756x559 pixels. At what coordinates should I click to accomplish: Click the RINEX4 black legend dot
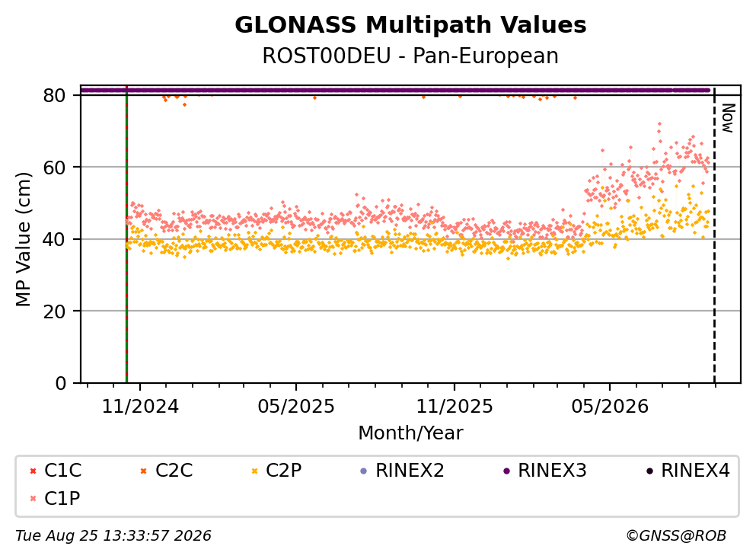[x=649, y=471]
